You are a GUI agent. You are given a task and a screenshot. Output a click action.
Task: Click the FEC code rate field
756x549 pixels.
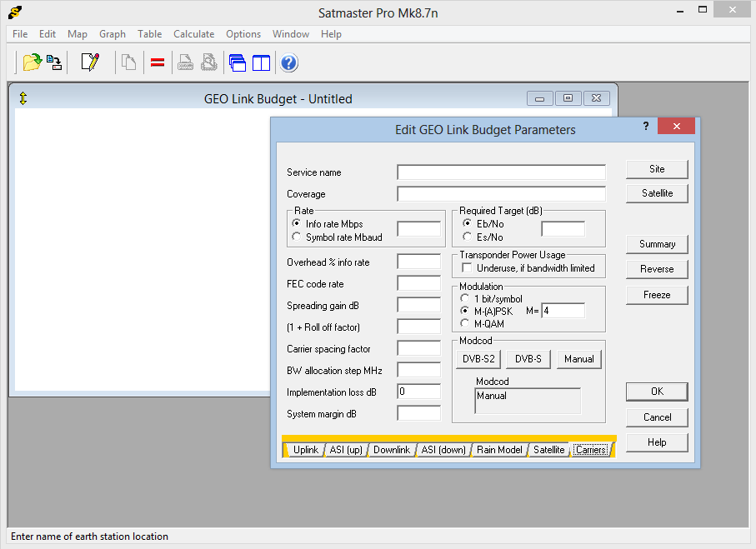419,283
